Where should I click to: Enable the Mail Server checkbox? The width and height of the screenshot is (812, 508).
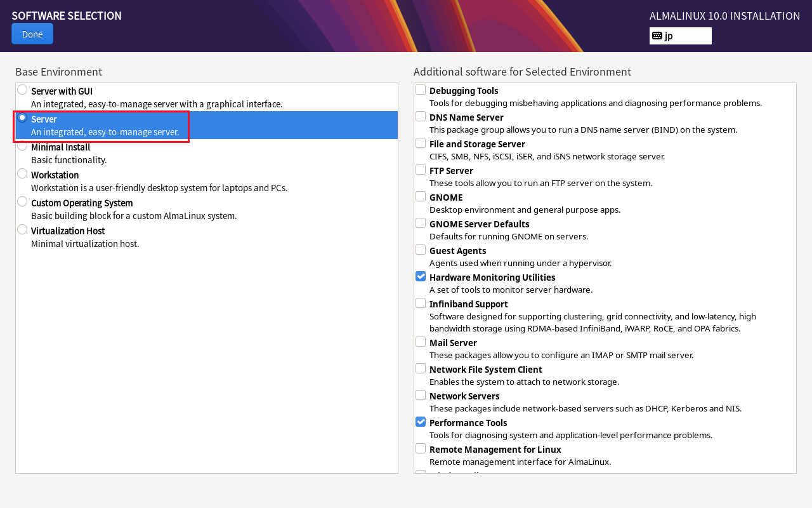(x=421, y=342)
